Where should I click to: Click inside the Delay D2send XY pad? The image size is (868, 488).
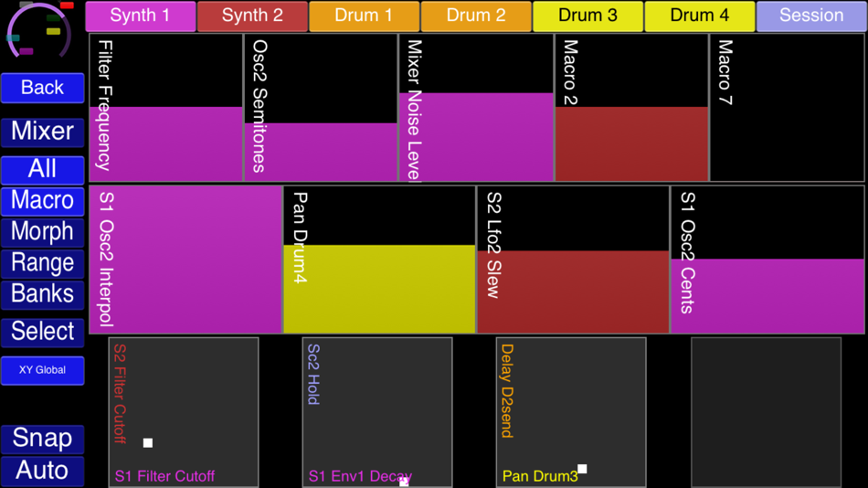(571, 412)
